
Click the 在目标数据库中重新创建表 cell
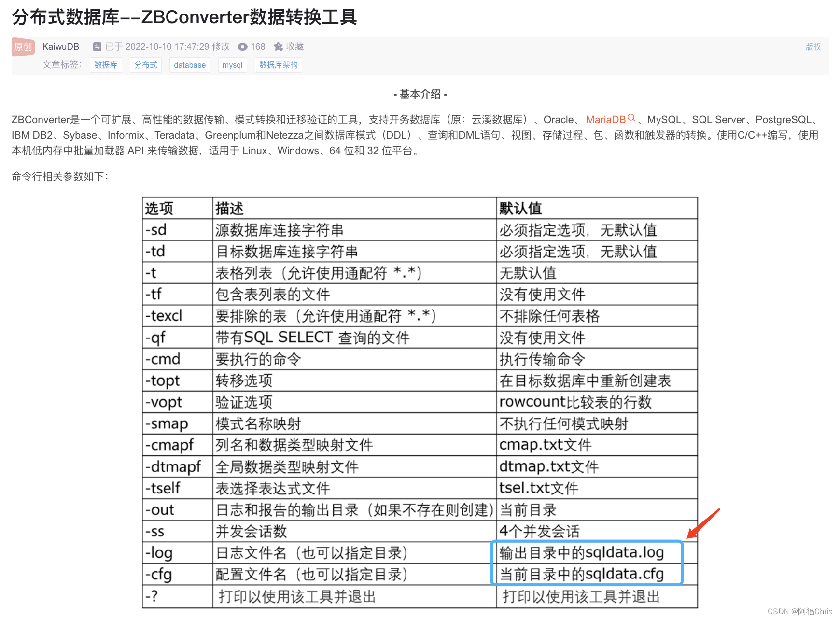[x=597, y=380]
